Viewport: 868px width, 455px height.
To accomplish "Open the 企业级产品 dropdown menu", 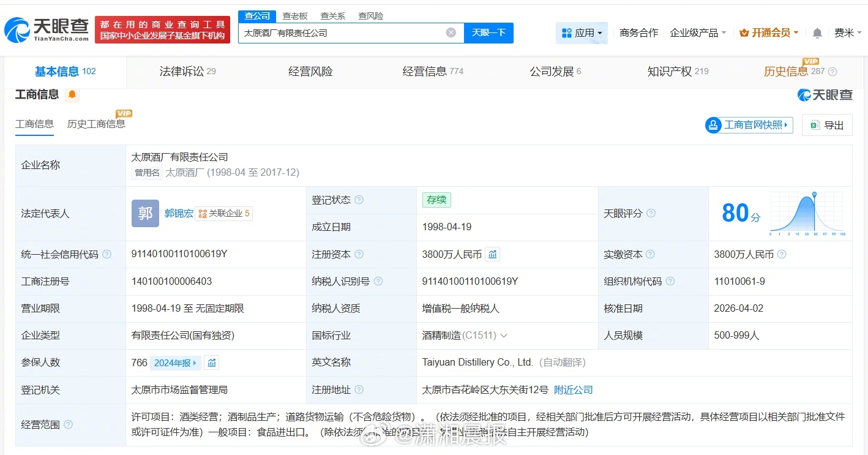I will 698,33.
